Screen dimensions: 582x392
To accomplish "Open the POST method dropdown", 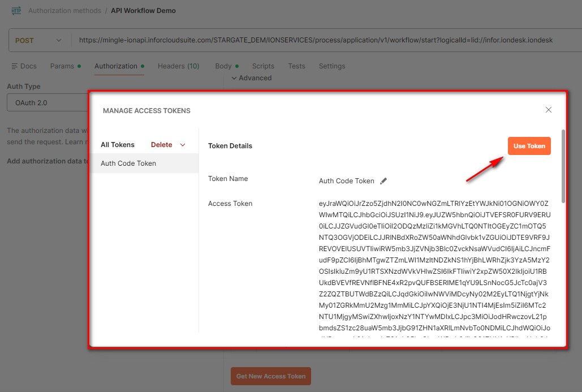I will 38,41.
